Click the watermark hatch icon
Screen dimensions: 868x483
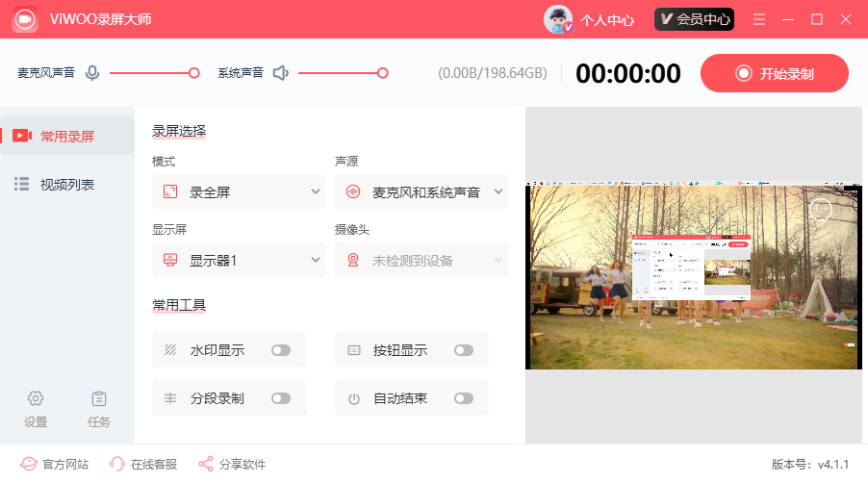(x=170, y=349)
